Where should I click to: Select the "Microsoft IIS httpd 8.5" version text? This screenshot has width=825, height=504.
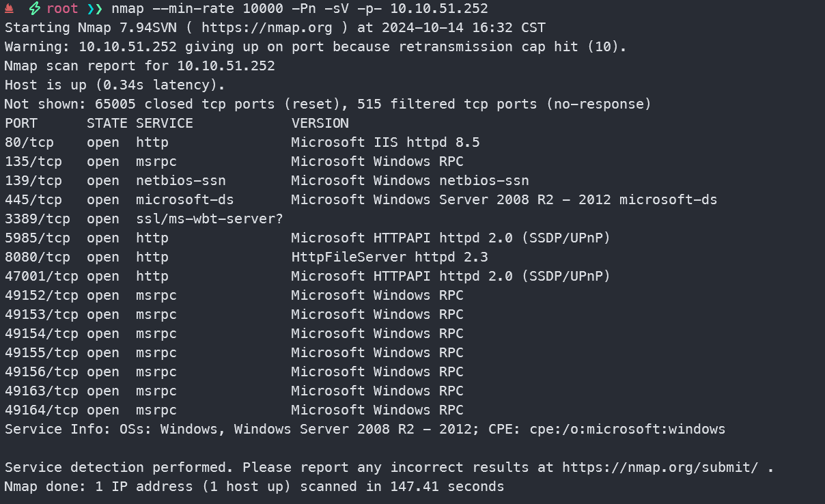click(385, 143)
